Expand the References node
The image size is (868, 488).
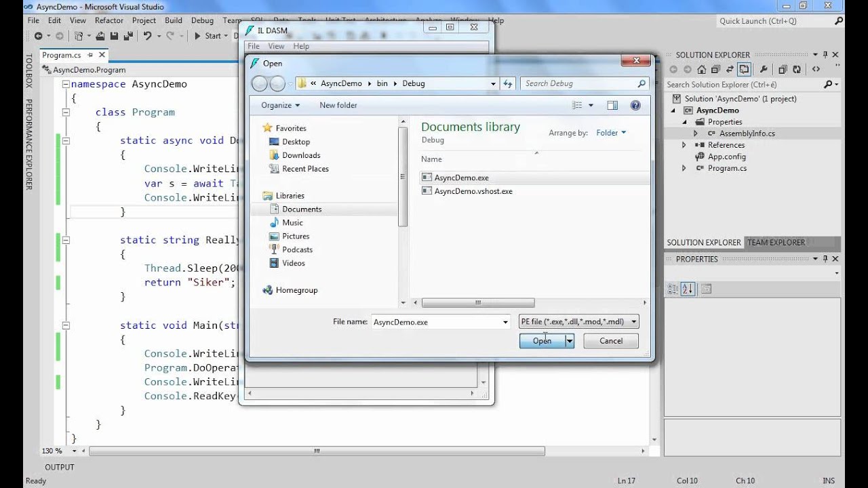(685, 145)
